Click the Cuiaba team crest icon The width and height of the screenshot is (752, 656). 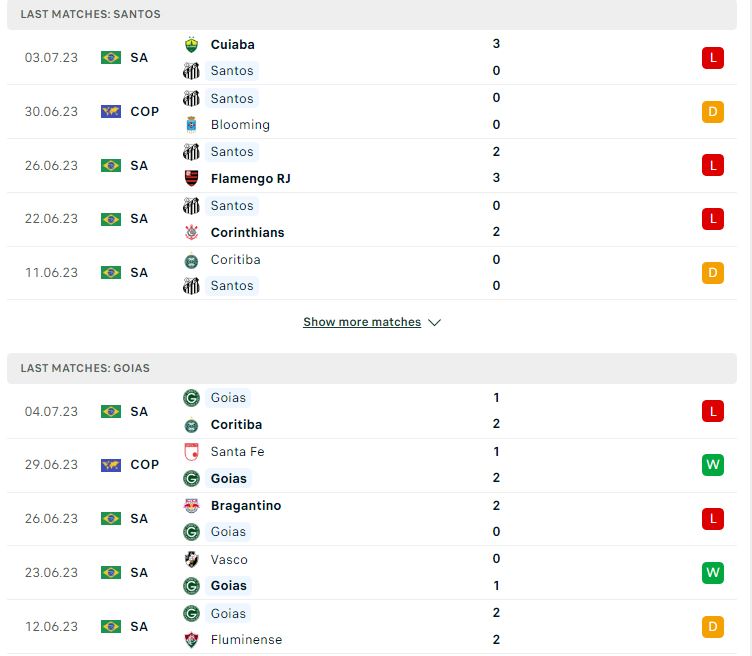[191, 45]
